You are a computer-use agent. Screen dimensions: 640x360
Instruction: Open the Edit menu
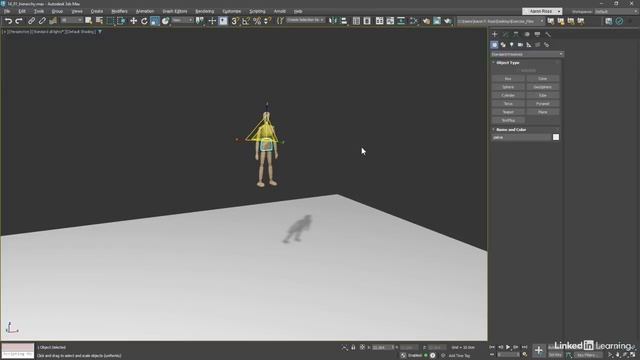coord(22,11)
